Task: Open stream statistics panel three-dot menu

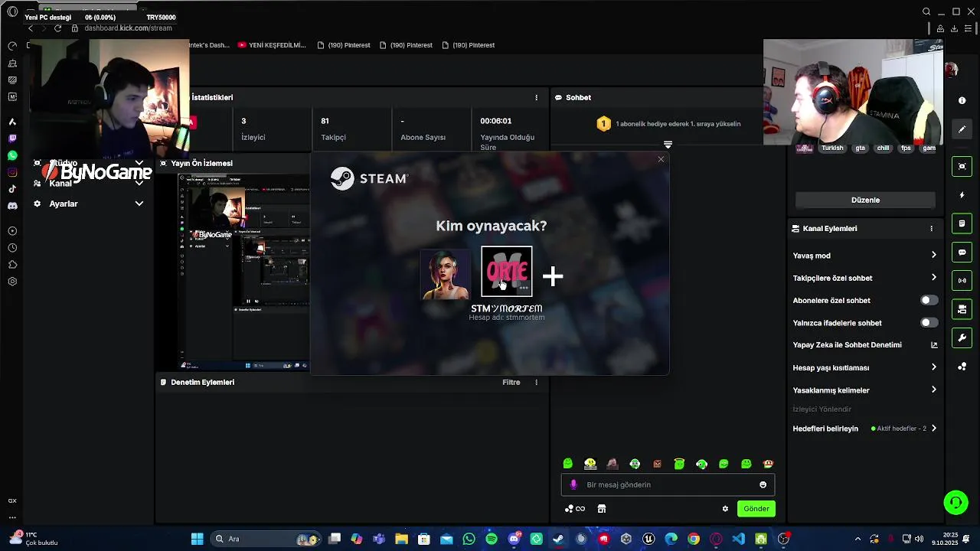Action: coord(536,98)
